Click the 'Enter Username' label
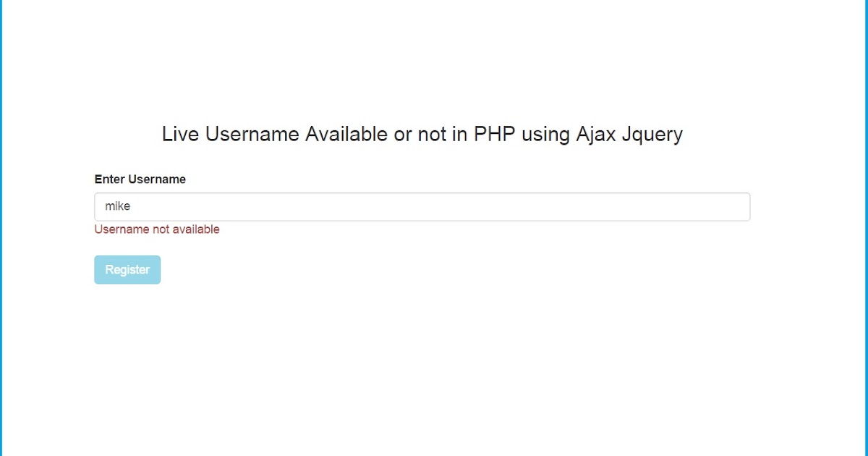868x456 pixels. click(x=140, y=179)
